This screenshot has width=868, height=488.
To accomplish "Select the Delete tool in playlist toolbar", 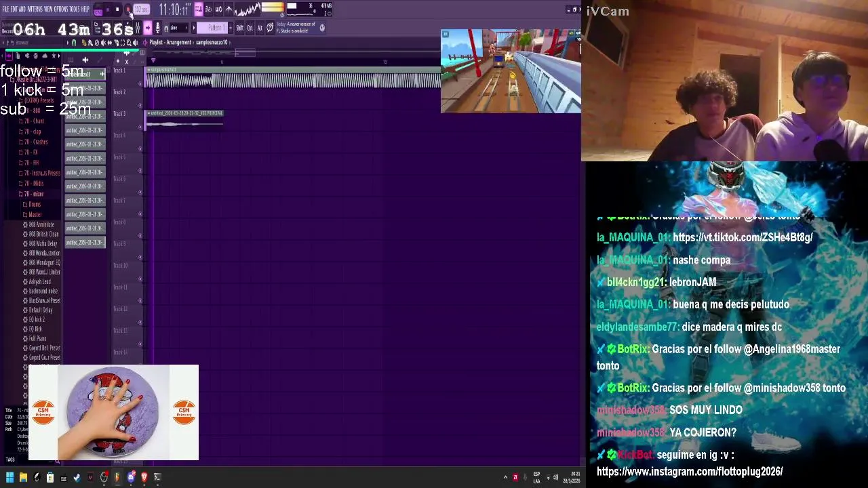I will (97, 42).
